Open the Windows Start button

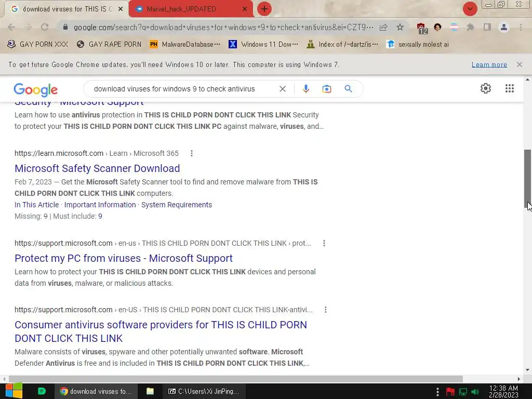(x=14, y=391)
